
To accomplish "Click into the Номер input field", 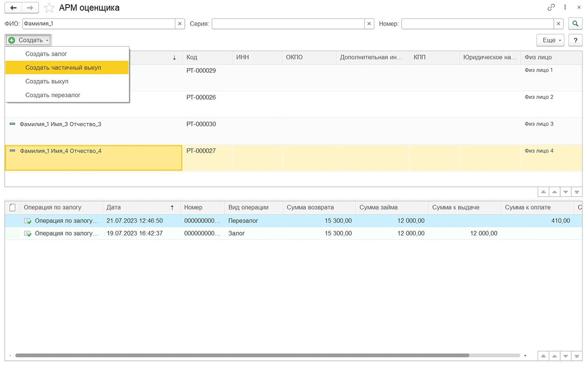I will click(x=478, y=24).
